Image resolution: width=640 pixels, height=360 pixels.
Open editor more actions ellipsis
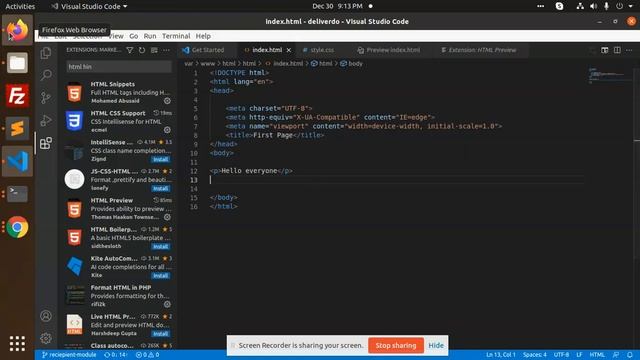click(x=629, y=50)
